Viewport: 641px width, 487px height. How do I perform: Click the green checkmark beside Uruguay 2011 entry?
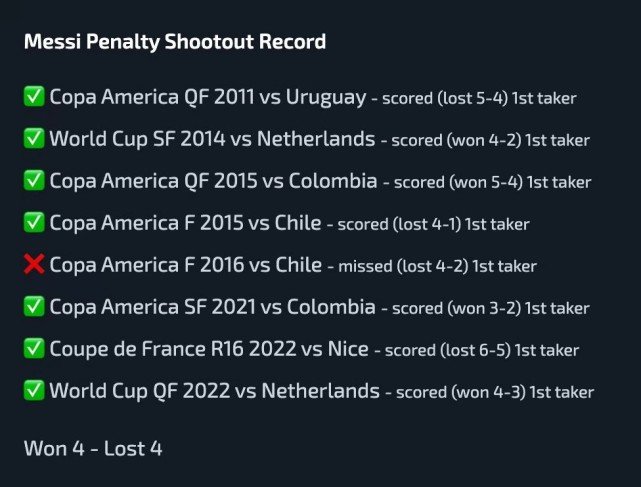[x=34, y=97]
